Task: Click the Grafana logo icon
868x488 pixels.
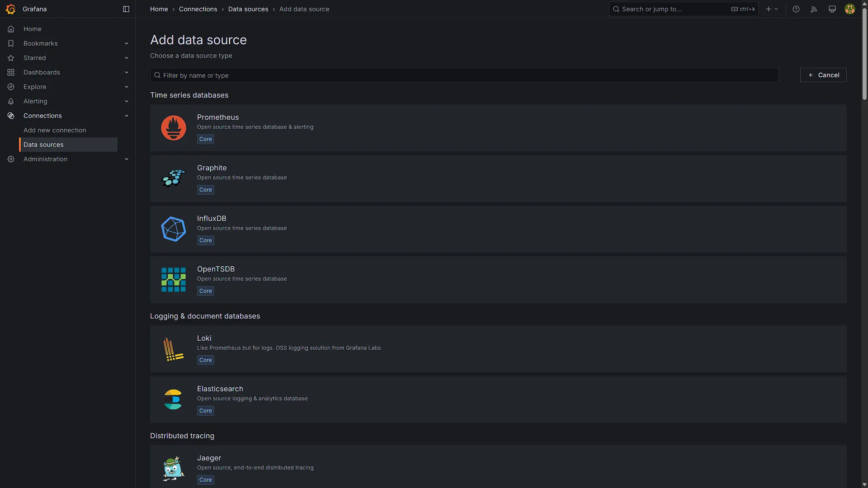Action: pos(10,9)
